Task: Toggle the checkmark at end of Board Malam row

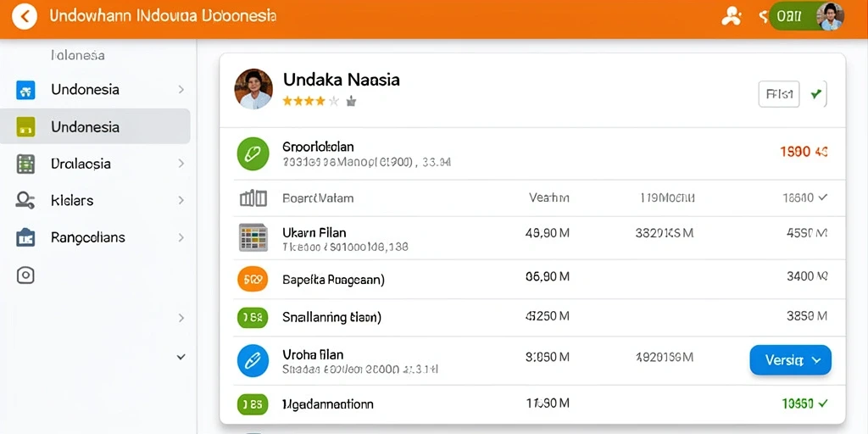Action: 823,197
